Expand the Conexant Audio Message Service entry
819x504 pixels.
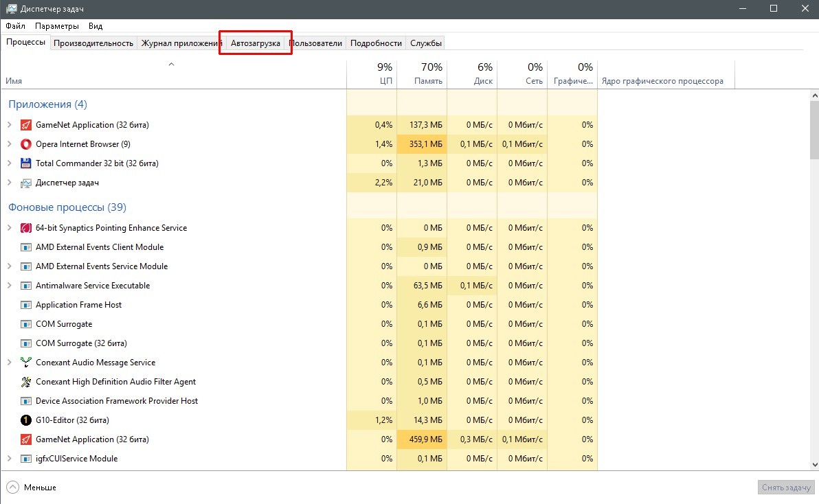pos(10,362)
